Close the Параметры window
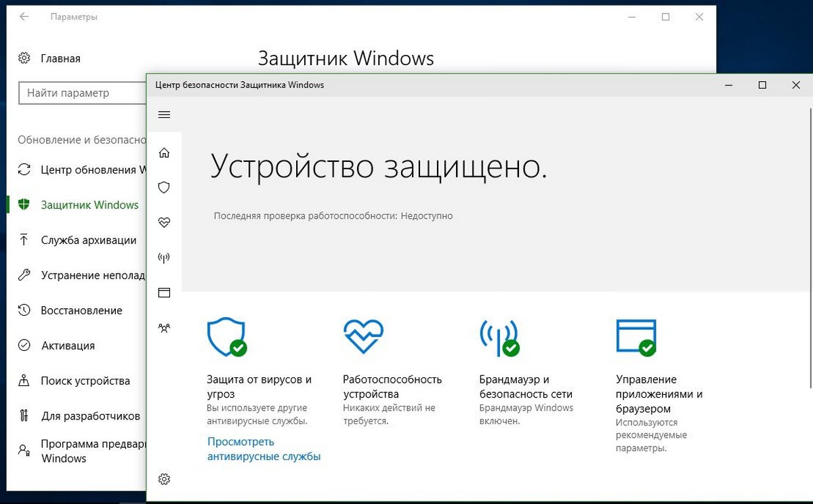The image size is (813, 504). coord(699,17)
